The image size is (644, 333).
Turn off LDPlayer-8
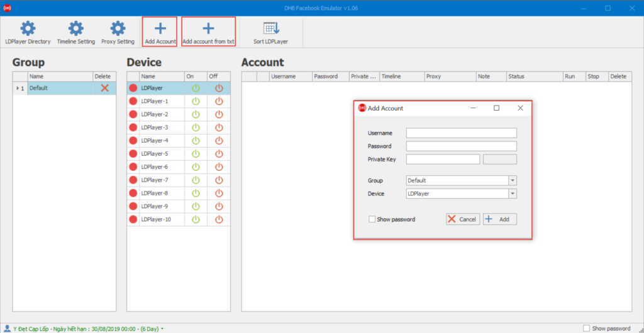pyautogui.click(x=219, y=193)
